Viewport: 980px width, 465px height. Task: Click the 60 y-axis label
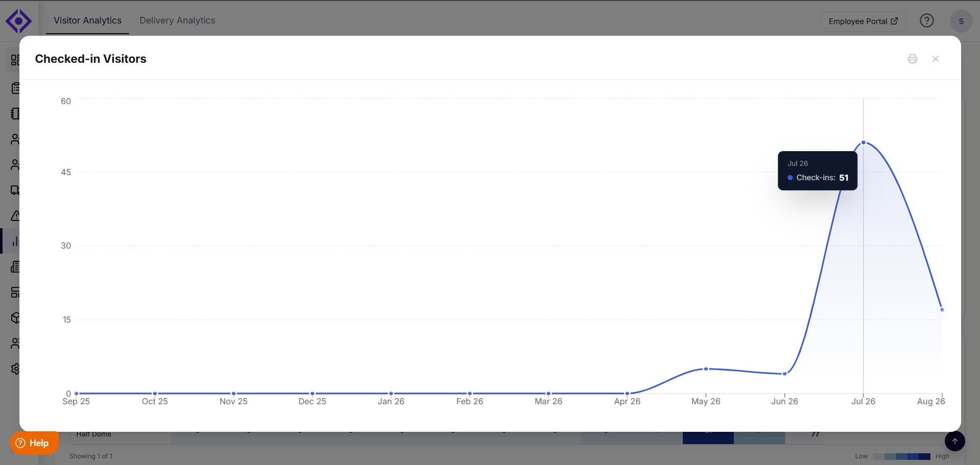coord(66,101)
